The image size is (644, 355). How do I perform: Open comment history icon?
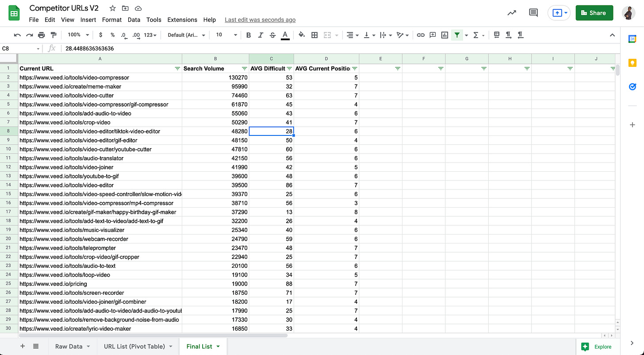533,13
